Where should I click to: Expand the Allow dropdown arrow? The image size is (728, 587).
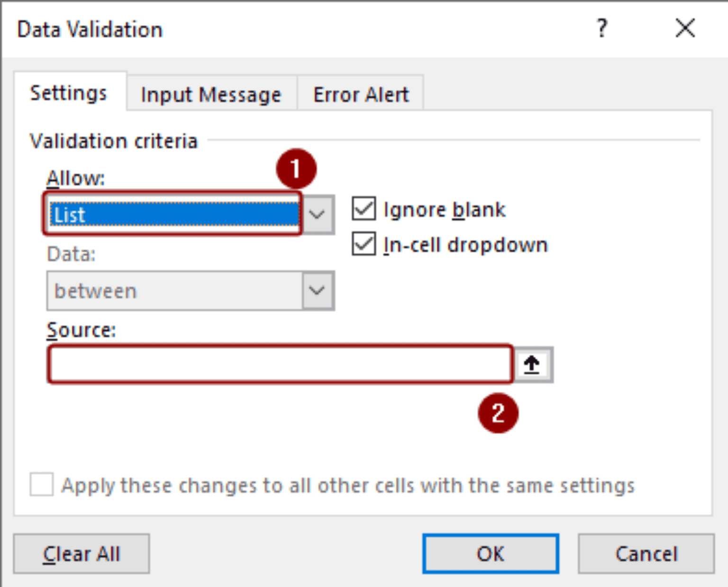click(317, 215)
